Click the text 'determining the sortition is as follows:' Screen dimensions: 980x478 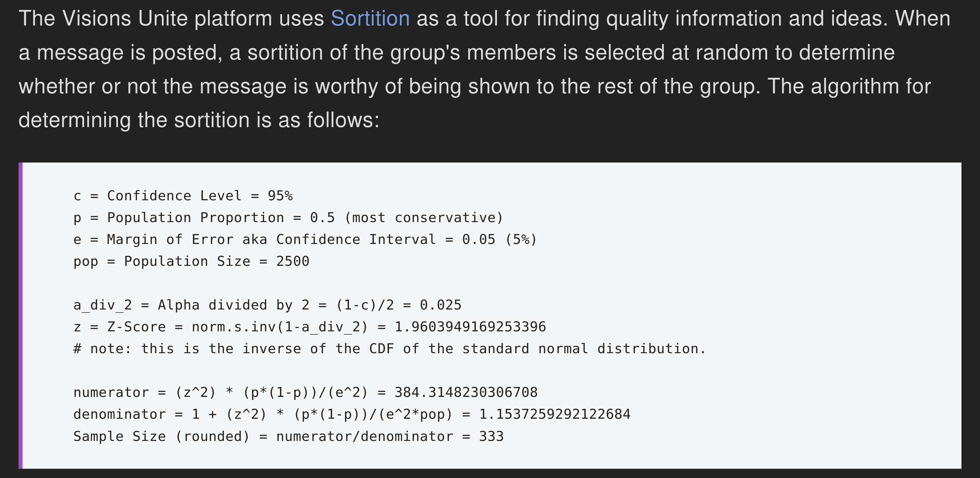[199, 120]
